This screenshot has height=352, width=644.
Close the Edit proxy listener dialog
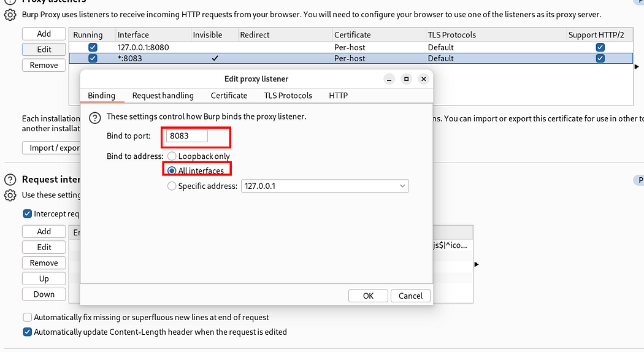click(423, 79)
